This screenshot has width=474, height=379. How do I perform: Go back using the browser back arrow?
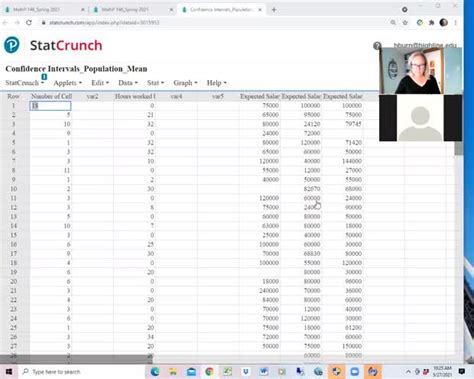tap(5, 23)
